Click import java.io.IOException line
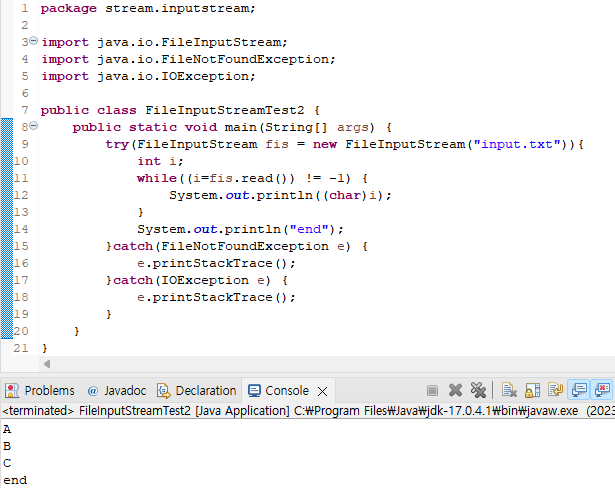 tap(148, 76)
